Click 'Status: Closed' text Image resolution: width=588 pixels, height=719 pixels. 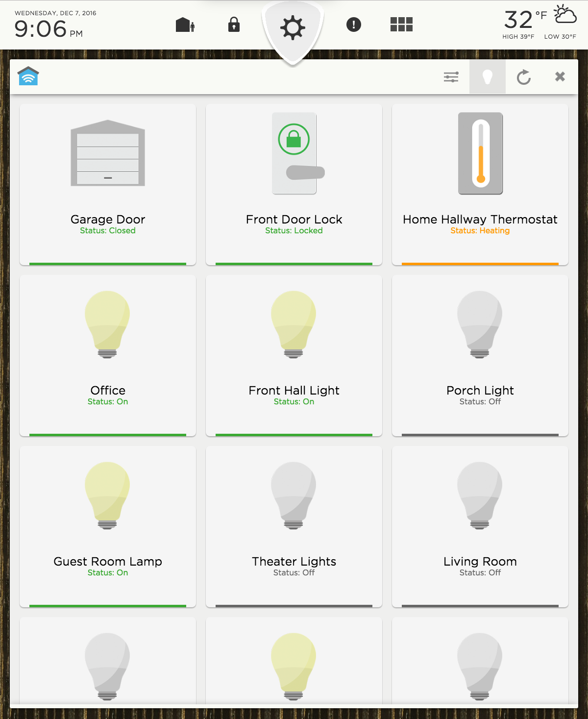108,230
